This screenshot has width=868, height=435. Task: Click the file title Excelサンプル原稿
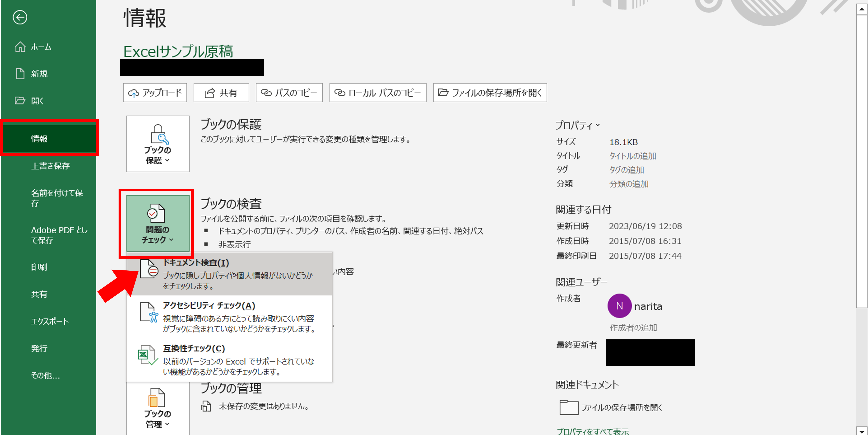tap(178, 52)
